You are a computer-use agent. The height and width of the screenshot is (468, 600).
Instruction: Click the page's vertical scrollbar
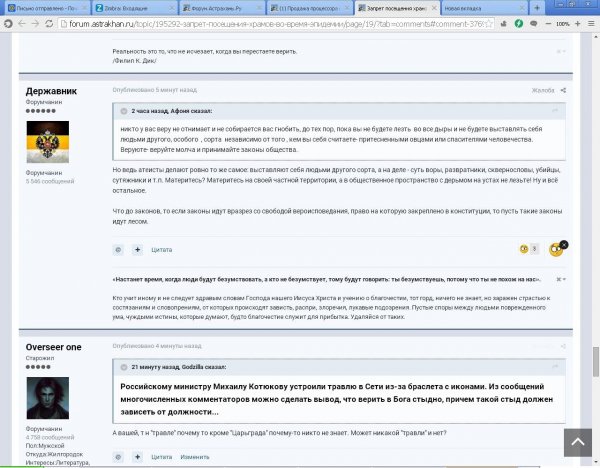coord(595,250)
